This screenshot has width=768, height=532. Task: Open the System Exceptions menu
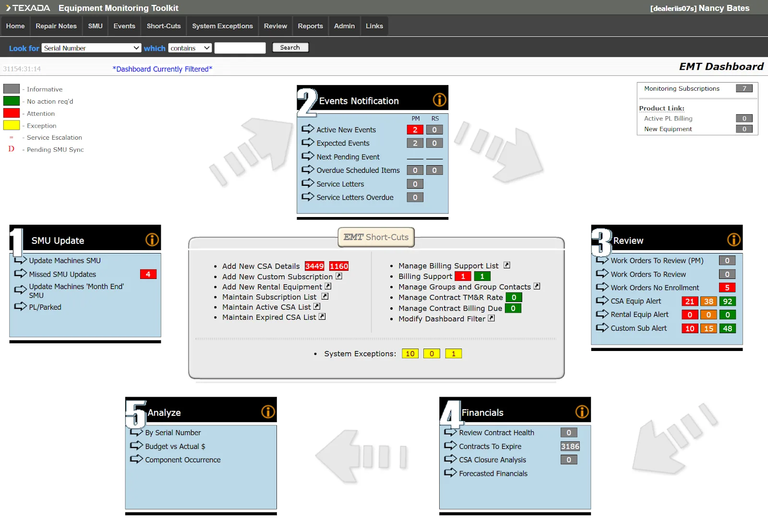pos(222,26)
